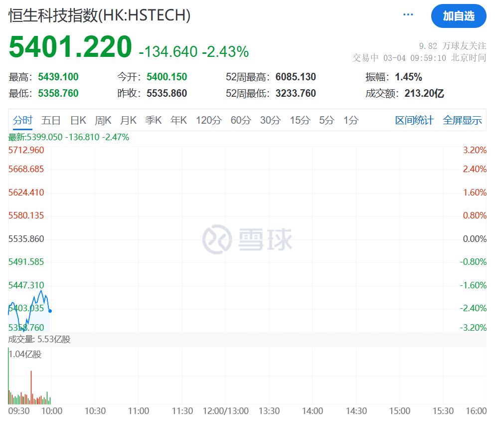Open the 区间统计 range statistics link

pyautogui.click(x=414, y=120)
